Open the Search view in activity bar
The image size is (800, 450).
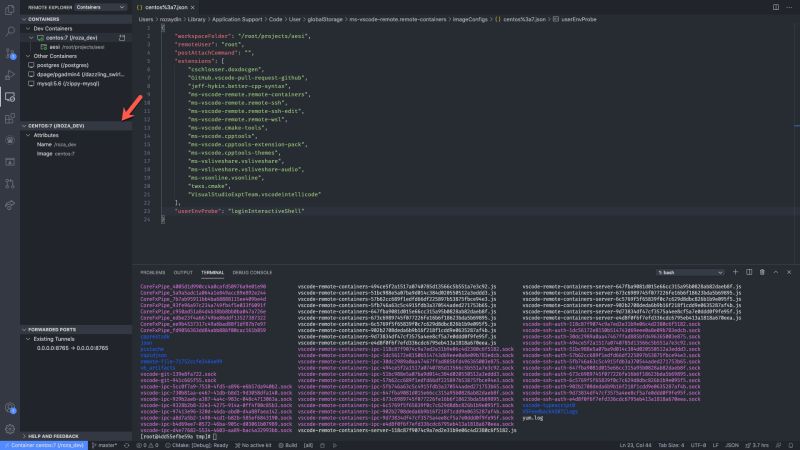click(10, 32)
